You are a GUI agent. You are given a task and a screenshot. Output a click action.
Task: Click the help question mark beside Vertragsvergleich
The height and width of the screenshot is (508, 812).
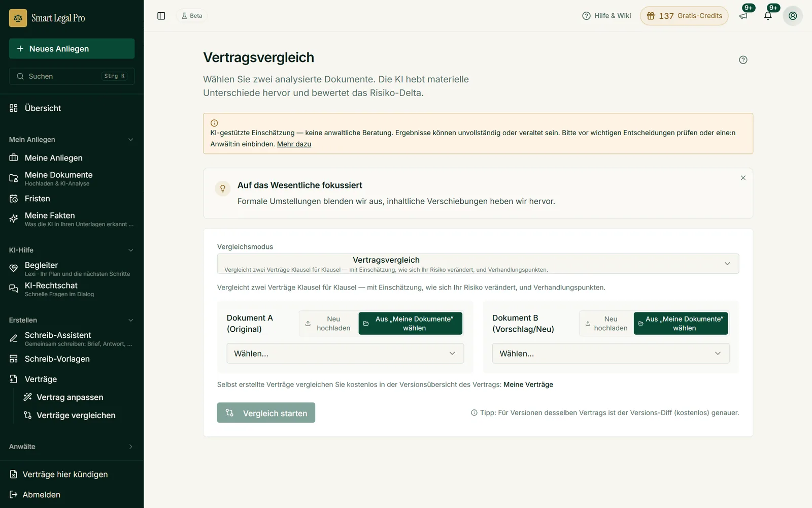coord(743,60)
